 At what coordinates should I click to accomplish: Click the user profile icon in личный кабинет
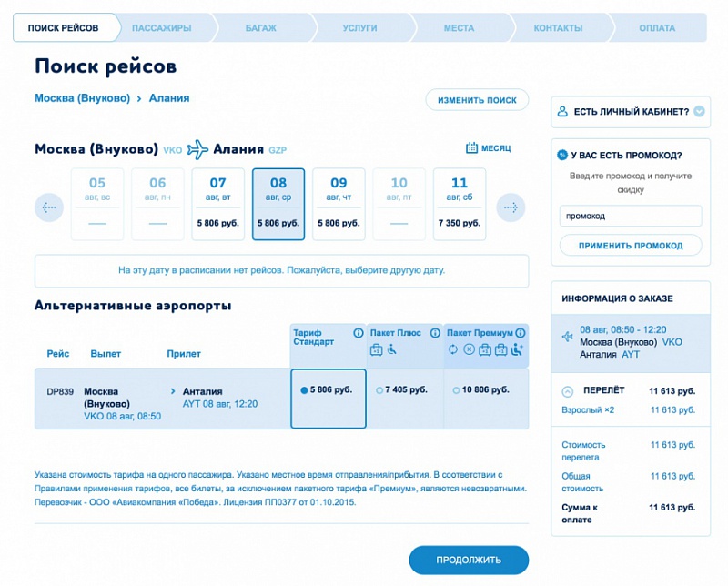tap(562, 111)
